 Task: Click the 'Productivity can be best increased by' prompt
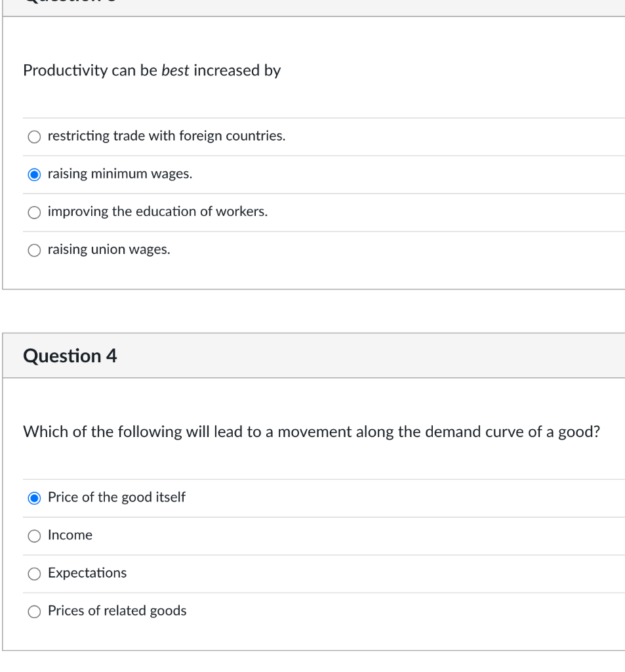coord(151,71)
